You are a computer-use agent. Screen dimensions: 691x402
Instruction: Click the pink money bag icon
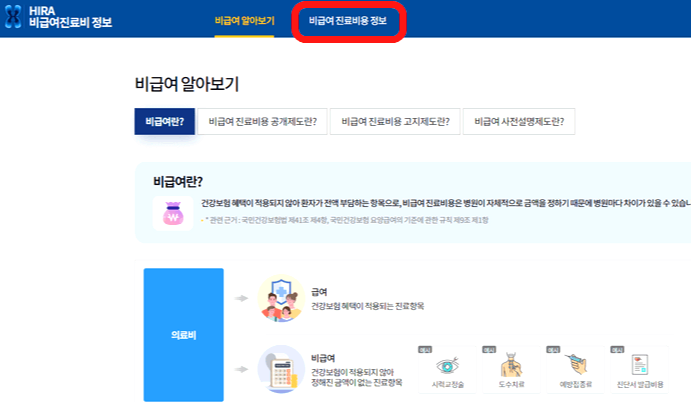[x=173, y=213]
